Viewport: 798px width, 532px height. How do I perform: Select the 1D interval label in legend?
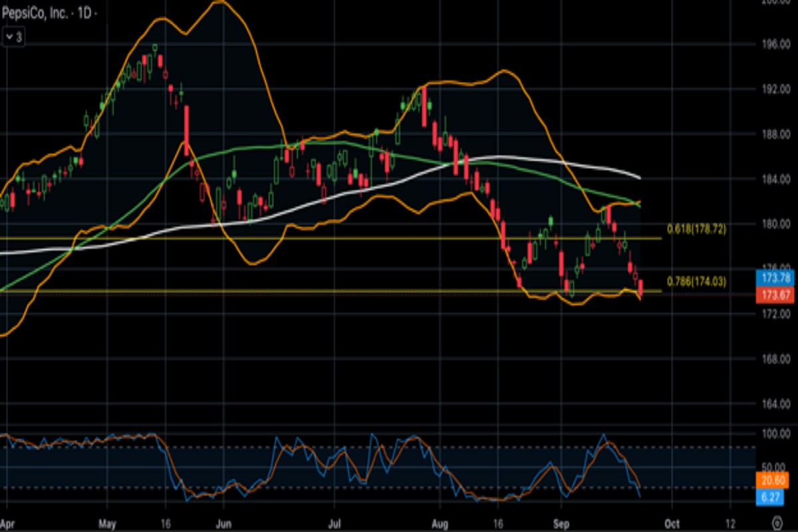click(x=85, y=13)
